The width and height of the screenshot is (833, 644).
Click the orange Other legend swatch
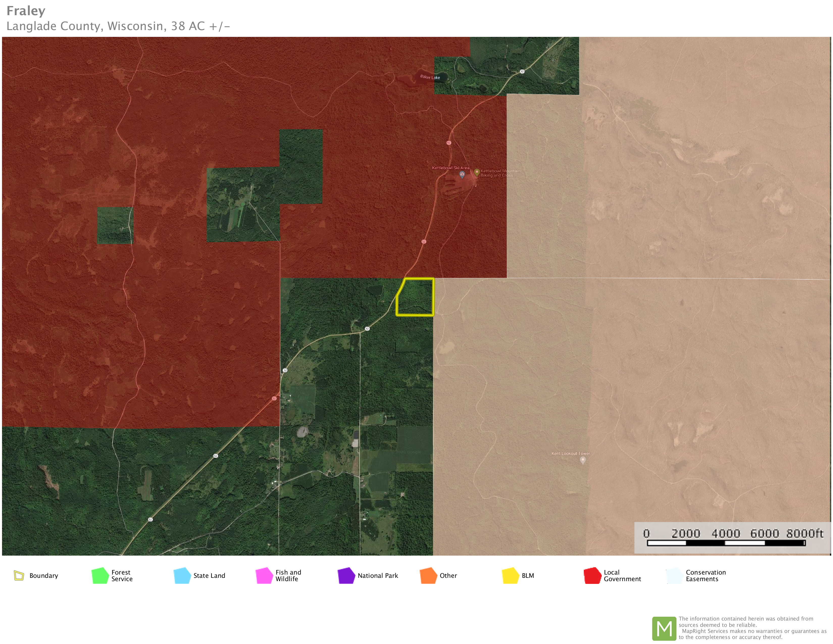pyautogui.click(x=428, y=576)
